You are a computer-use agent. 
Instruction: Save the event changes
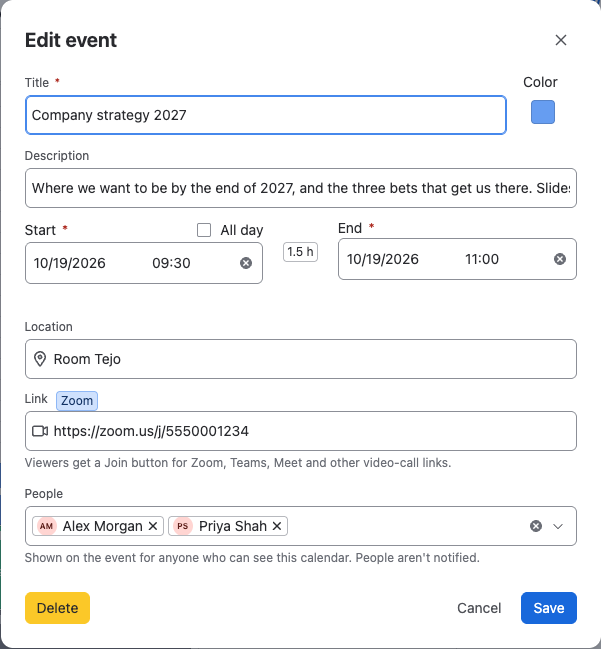548,608
